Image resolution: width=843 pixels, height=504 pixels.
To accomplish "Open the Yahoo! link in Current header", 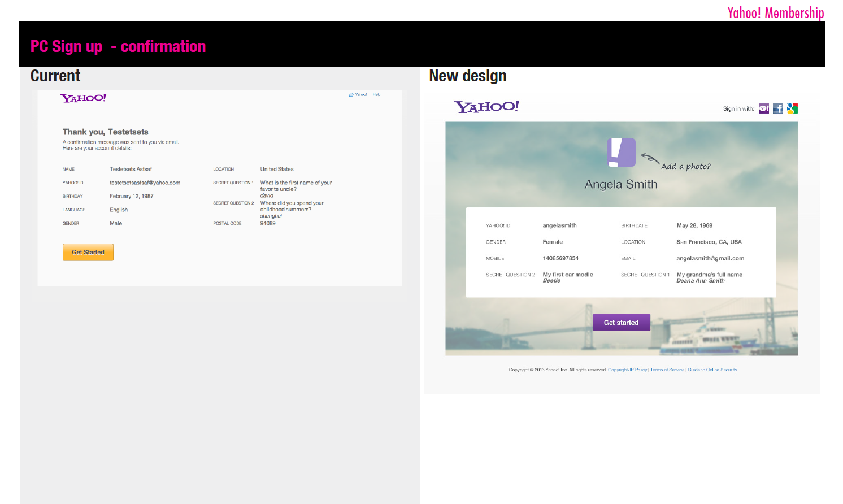I will (x=361, y=95).
